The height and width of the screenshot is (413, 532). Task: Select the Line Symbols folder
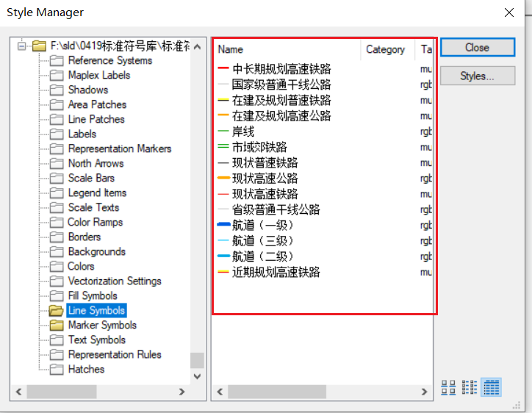pyautogui.click(x=96, y=311)
